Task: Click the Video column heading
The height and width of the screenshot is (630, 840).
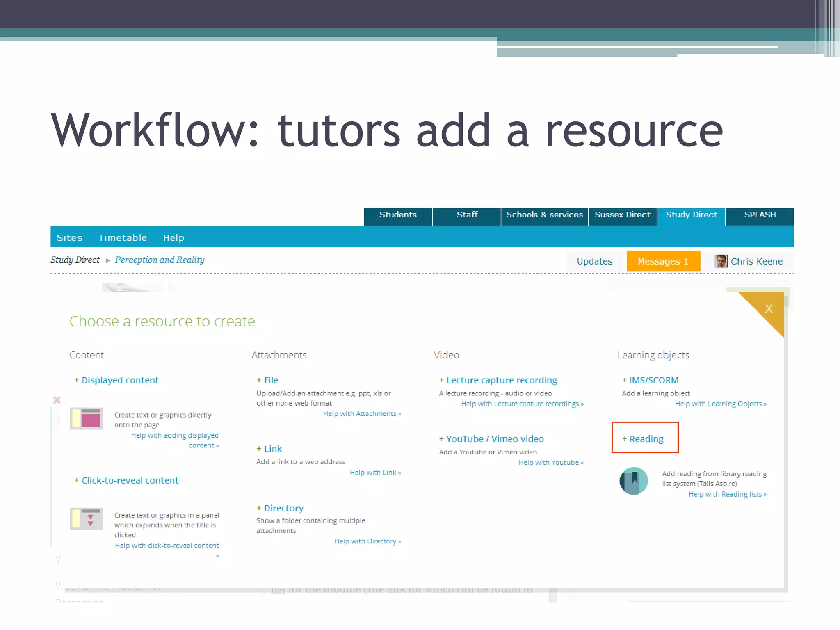Action: coord(446,355)
